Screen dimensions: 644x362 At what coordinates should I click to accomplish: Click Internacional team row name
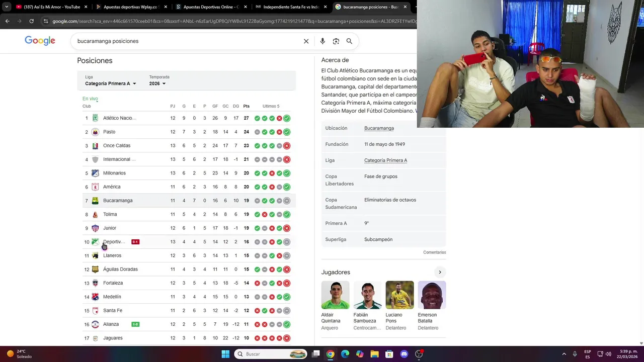pyautogui.click(x=119, y=159)
